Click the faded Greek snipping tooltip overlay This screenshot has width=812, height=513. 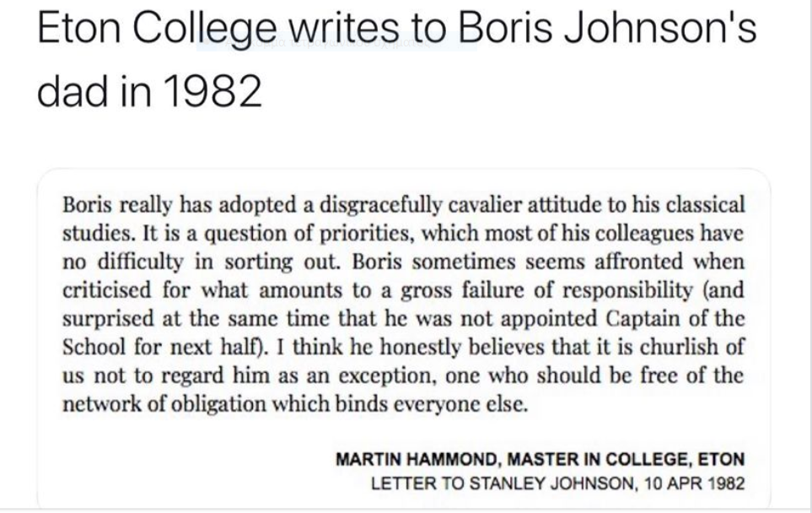click(x=336, y=42)
